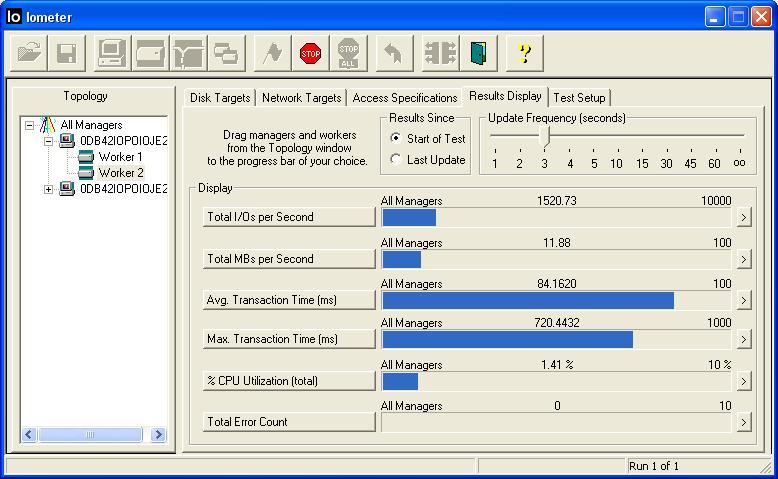This screenshot has height=479, width=778.
Task: Reset workers undo arrow icon
Action: (x=394, y=53)
